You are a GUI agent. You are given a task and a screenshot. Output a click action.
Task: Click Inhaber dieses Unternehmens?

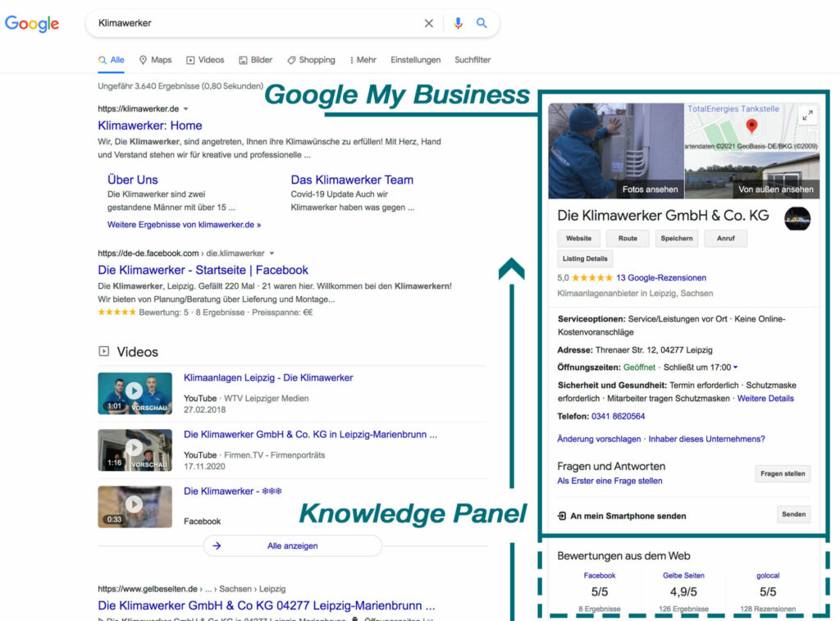[x=706, y=439]
